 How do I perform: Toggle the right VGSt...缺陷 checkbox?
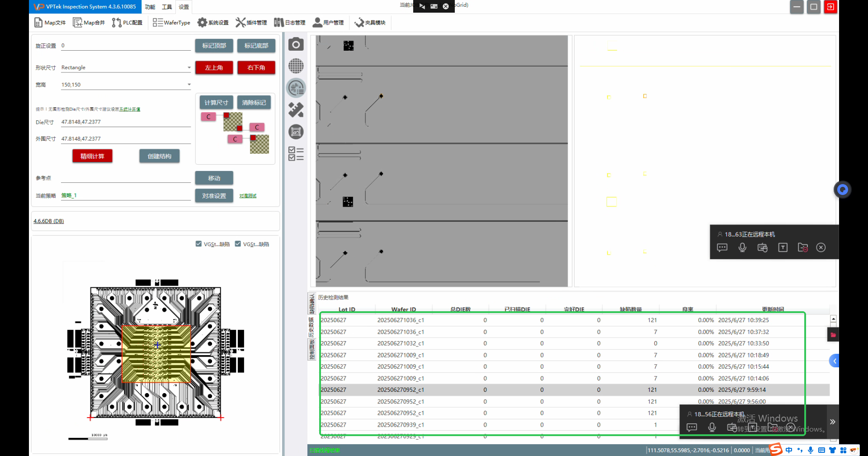point(238,244)
